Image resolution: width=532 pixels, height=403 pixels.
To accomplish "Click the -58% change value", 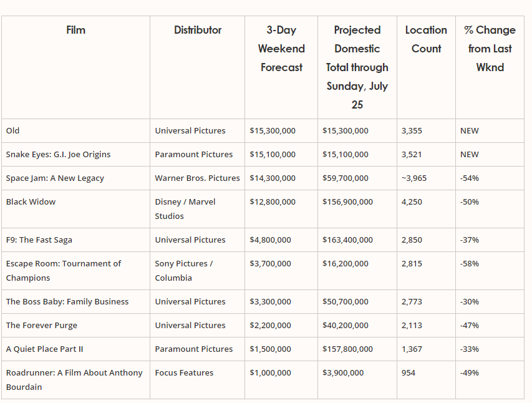I will [x=470, y=264].
